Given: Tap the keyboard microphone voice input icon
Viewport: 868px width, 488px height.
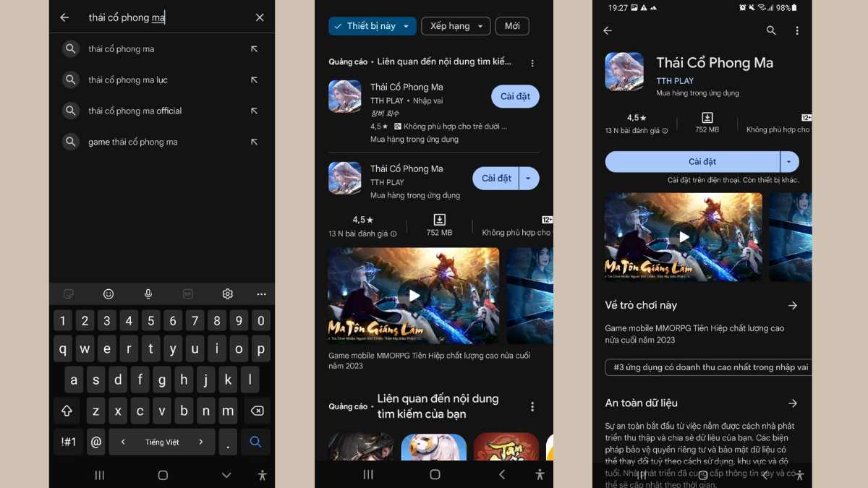Looking at the screenshot, I should pos(148,294).
